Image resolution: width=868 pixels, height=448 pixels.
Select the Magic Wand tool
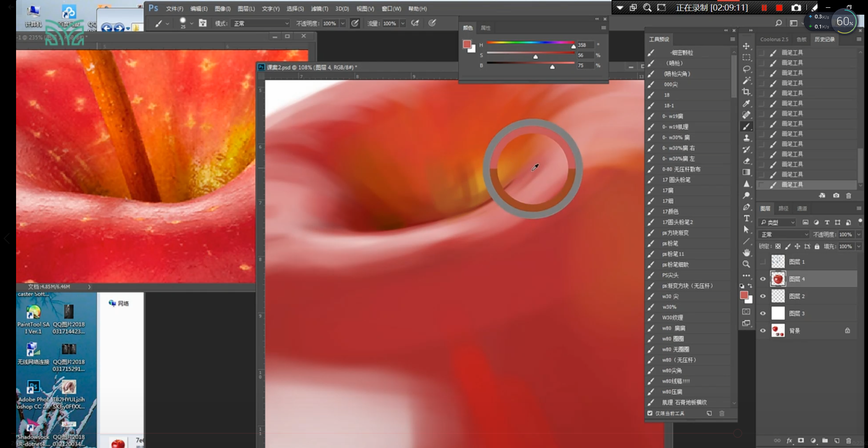[x=746, y=80]
